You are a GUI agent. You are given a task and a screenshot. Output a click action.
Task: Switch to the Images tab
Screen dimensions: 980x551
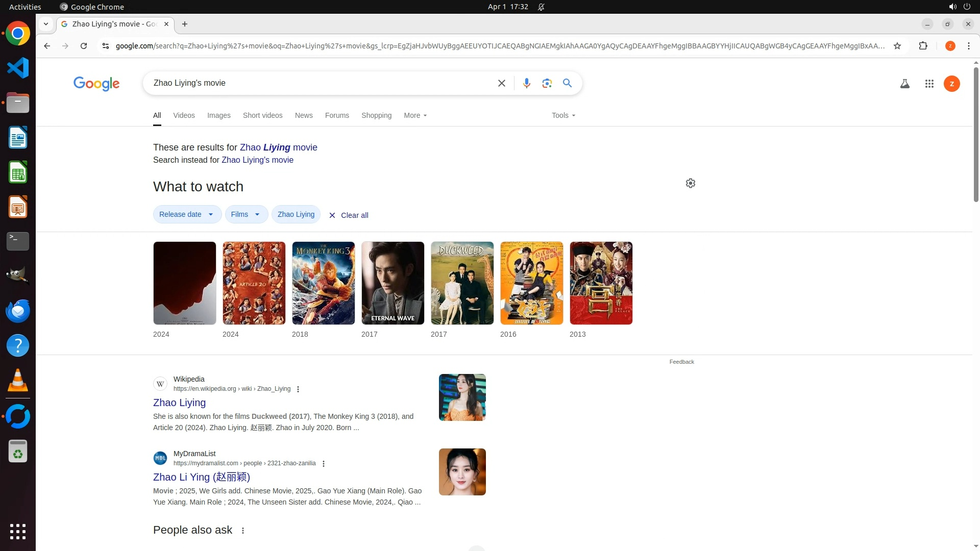(x=218, y=115)
